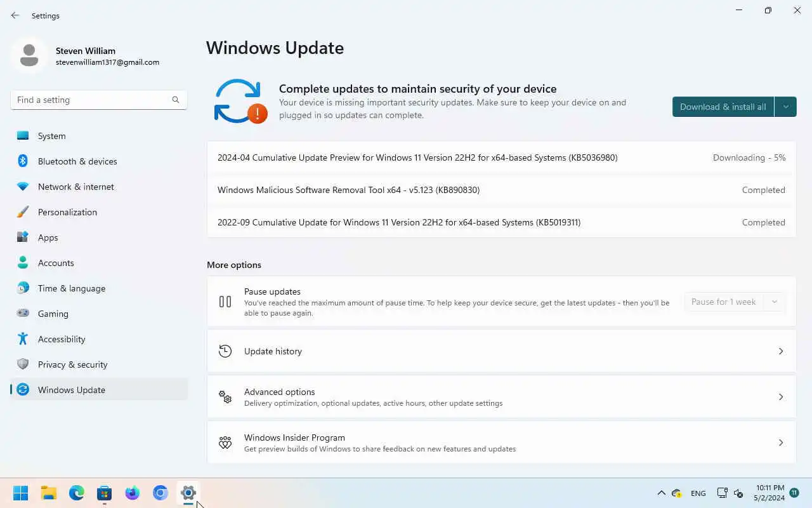Open Microsoft Store from the taskbar
This screenshot has height=508, width=812.
point(105,493)
